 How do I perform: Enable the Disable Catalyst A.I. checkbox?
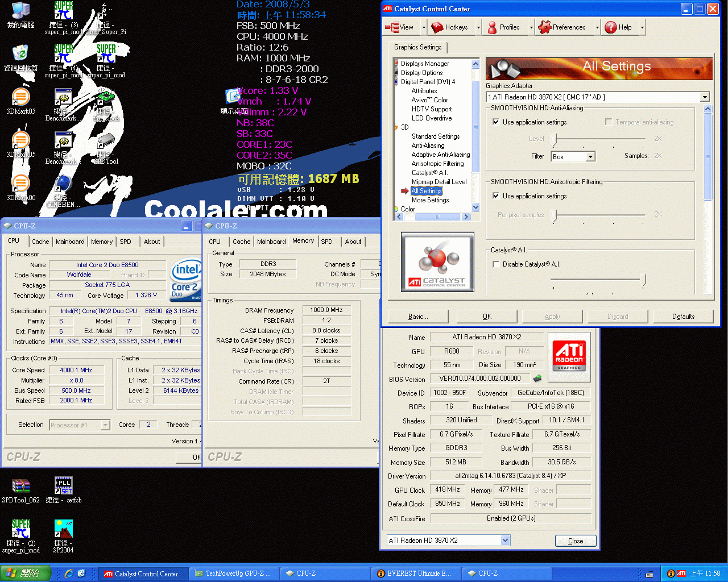click(496, 264)
